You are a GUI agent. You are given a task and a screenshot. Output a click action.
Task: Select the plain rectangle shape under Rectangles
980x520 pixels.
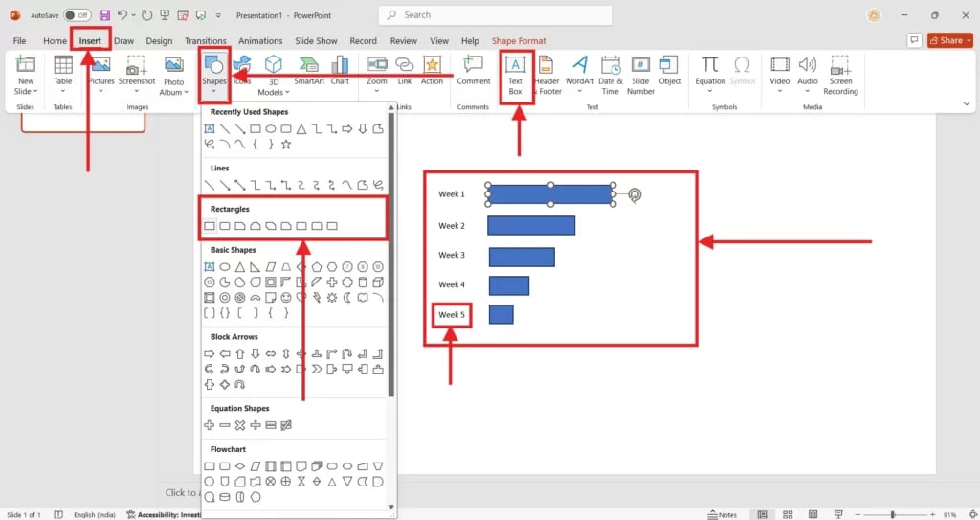(210, 226)
